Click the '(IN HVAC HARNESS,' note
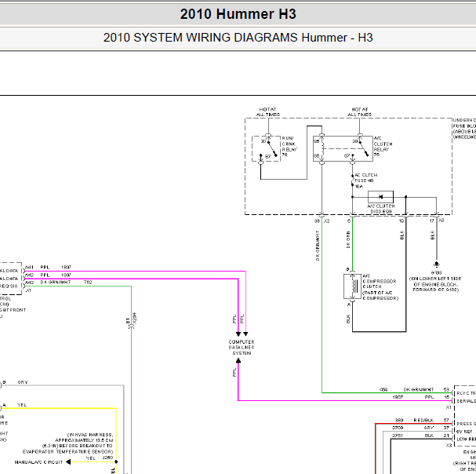The width and height of the screenshot is (476, 474). click(x=90, y=435)
